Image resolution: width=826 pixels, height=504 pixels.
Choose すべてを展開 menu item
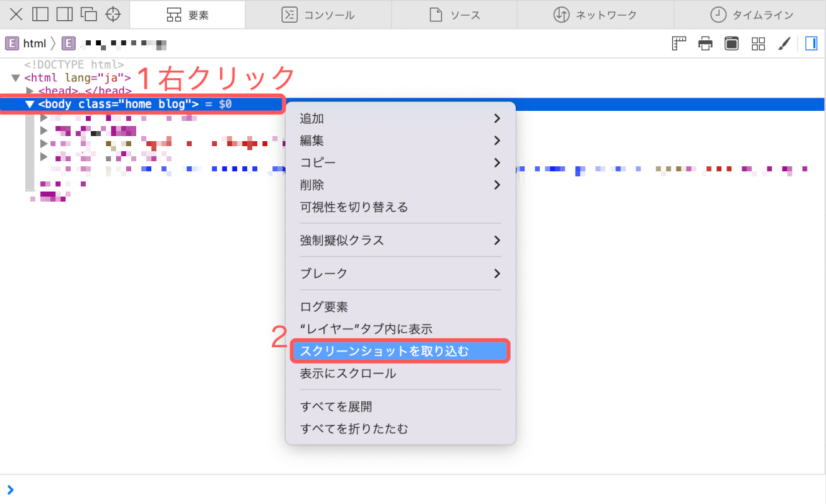[400, 407]
